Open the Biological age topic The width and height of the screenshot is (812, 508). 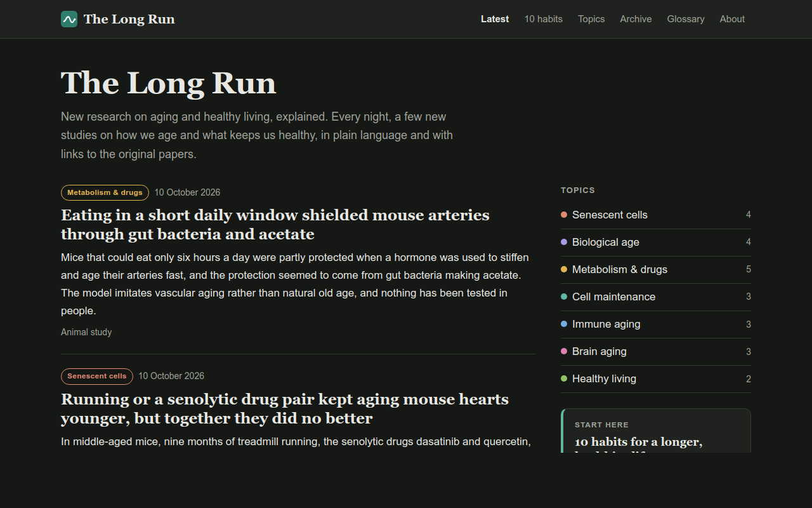(656, 242)
